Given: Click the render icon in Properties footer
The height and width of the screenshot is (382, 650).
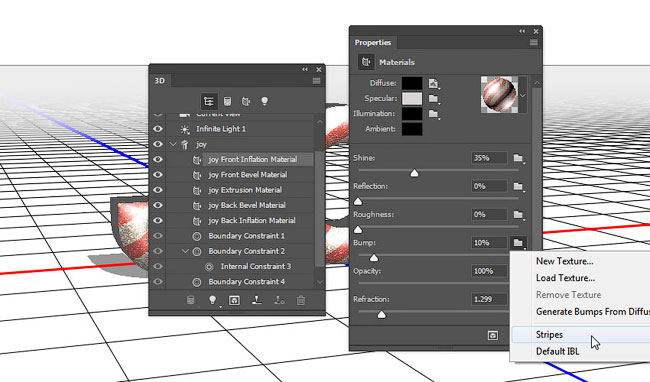Looking at the screenshot, I should [x=493, y=336].
